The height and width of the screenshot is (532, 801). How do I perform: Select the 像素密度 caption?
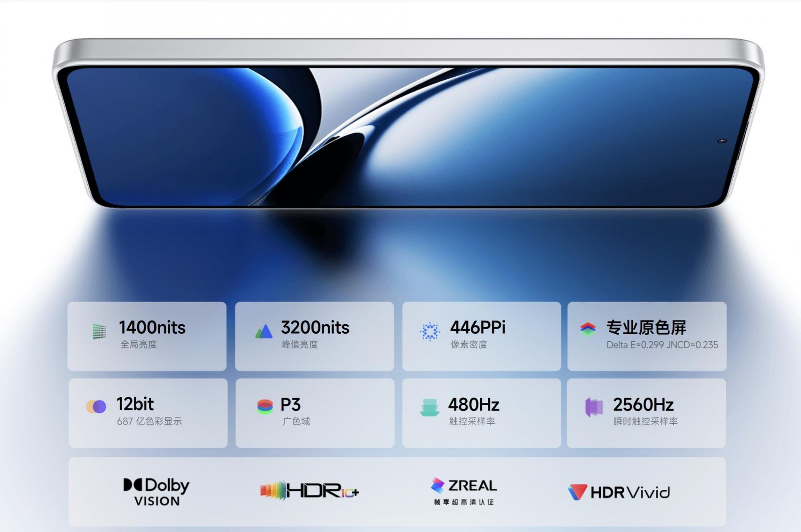click(x=469, y=344)
